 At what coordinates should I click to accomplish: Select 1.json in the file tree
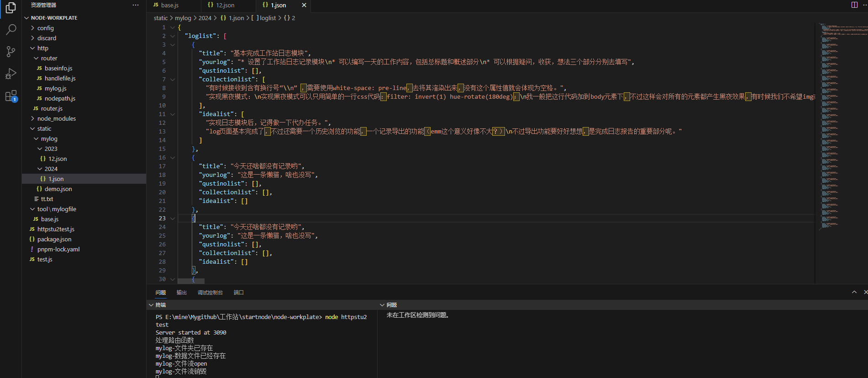(84, 179)
